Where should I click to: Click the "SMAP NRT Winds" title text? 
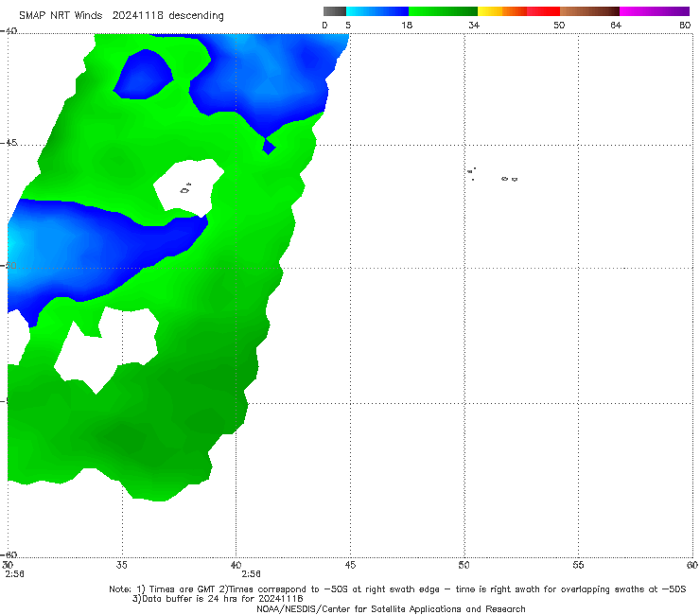click(x=61, y=16)
